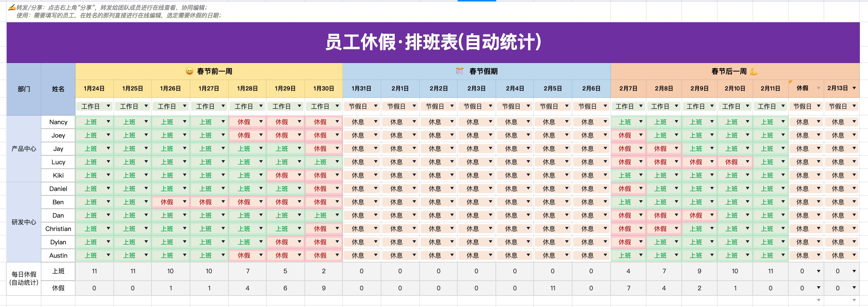Click the celebration emoji beside 春节假期

(x=459, y=71)
